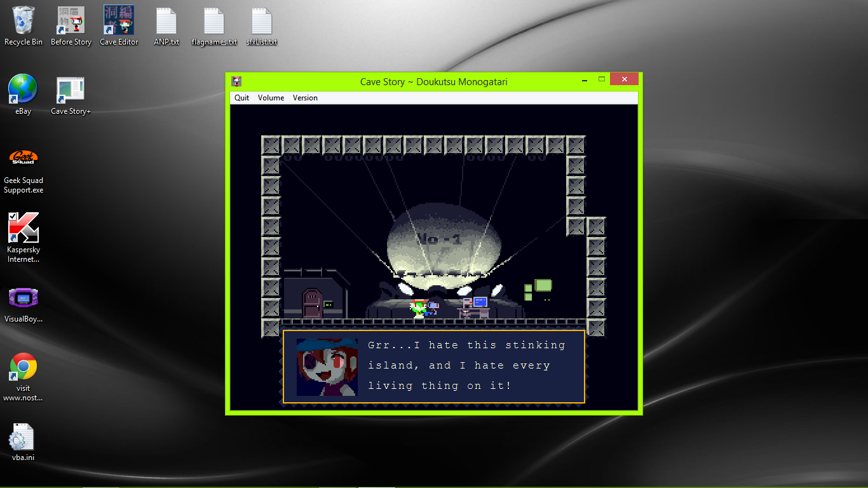Select the sfxList.txt file icon
The height and width of the screenshot is (488, 868).
[x=262, y=25]
